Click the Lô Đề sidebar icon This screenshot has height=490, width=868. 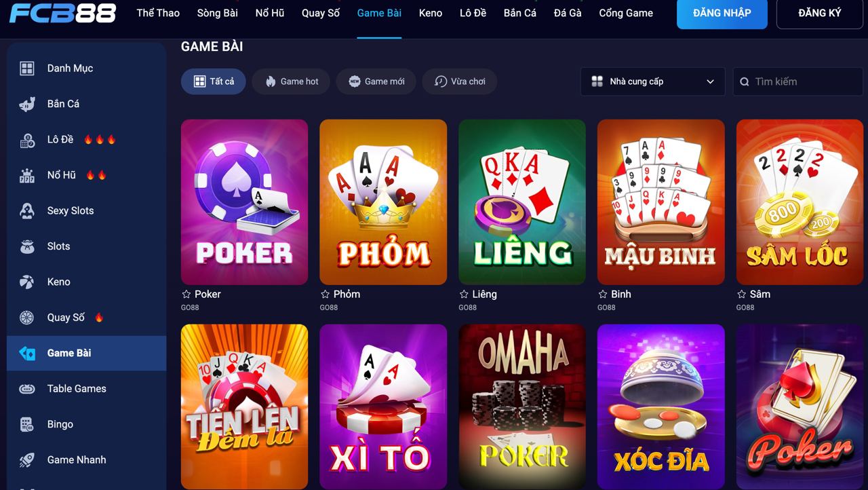coord(27,140)
